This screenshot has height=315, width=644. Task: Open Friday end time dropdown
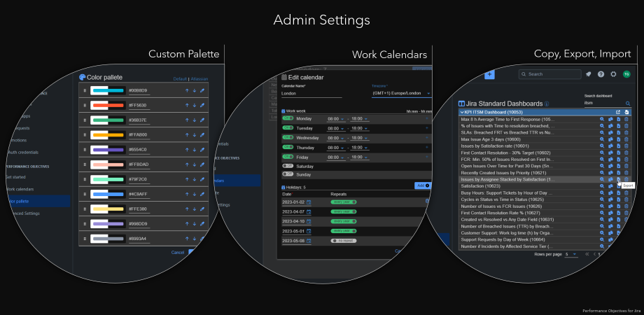[x=360, y=157]
